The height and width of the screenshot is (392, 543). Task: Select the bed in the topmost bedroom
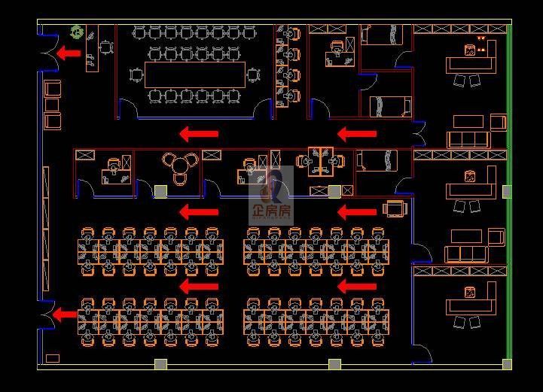(385, 35)
